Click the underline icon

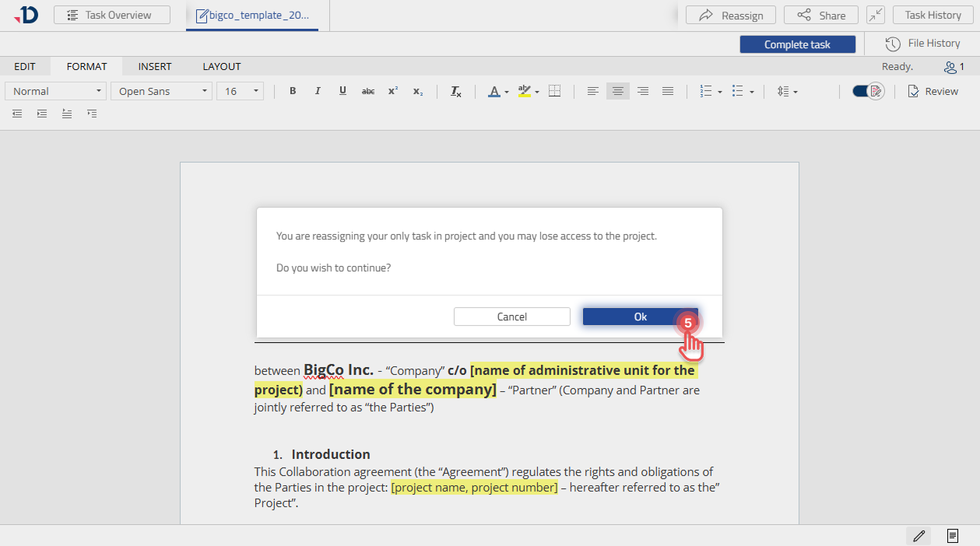click(x=342, y=91)
